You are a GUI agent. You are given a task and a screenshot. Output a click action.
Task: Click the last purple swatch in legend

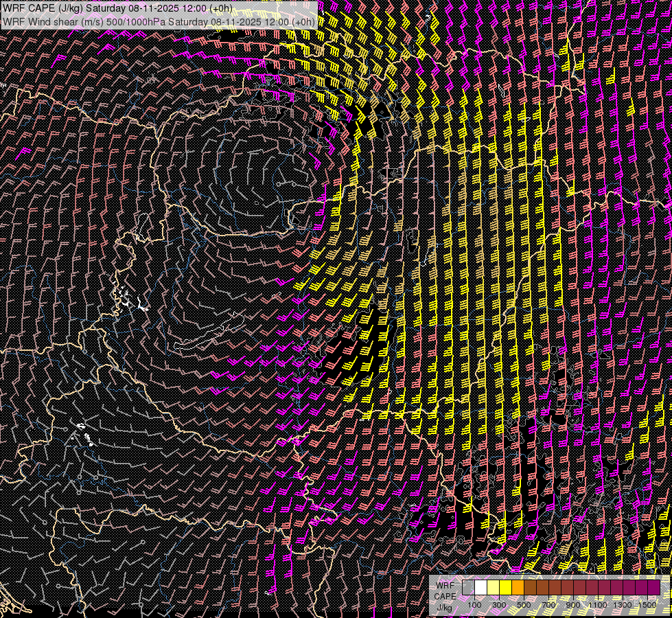coord(653,587)
